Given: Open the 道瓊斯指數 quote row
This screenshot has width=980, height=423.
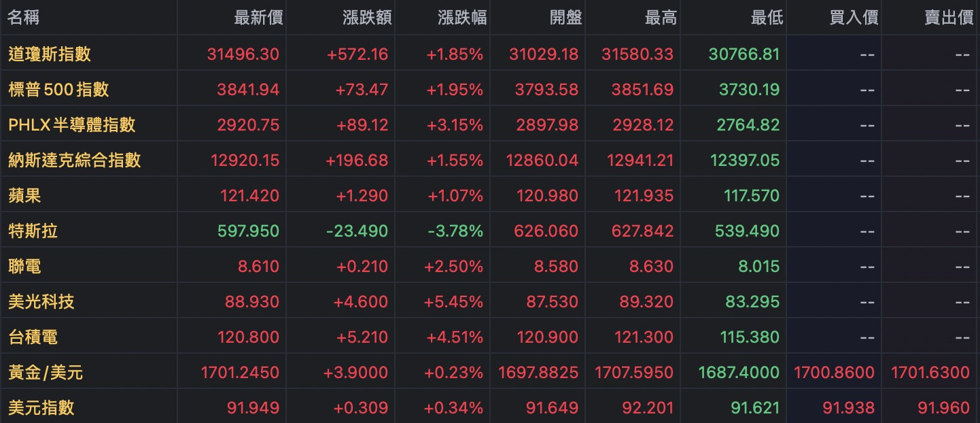Looking at the screenshot, I should pos(50,54).
